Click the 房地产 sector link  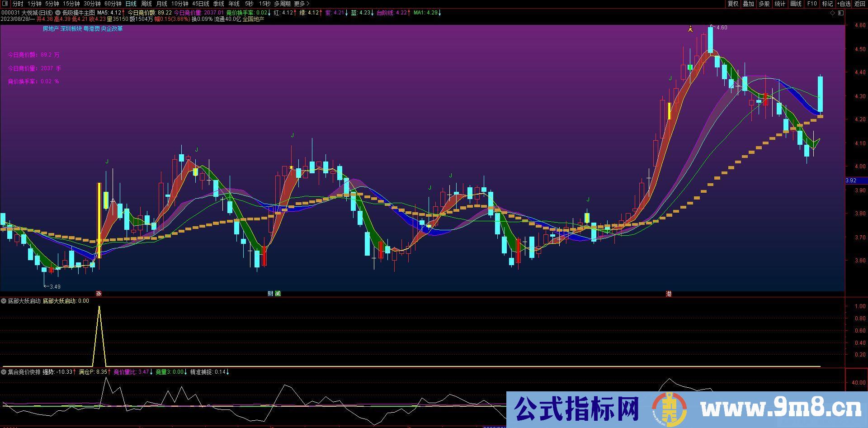[x=51, y=29]
